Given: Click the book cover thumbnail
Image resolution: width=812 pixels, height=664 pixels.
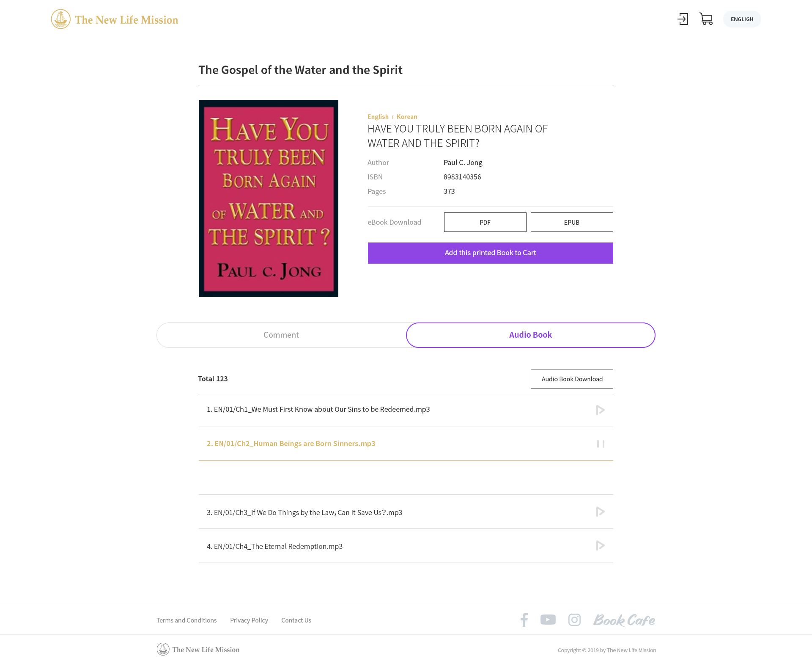Looking at the screenshot, I should coord(269,198).
